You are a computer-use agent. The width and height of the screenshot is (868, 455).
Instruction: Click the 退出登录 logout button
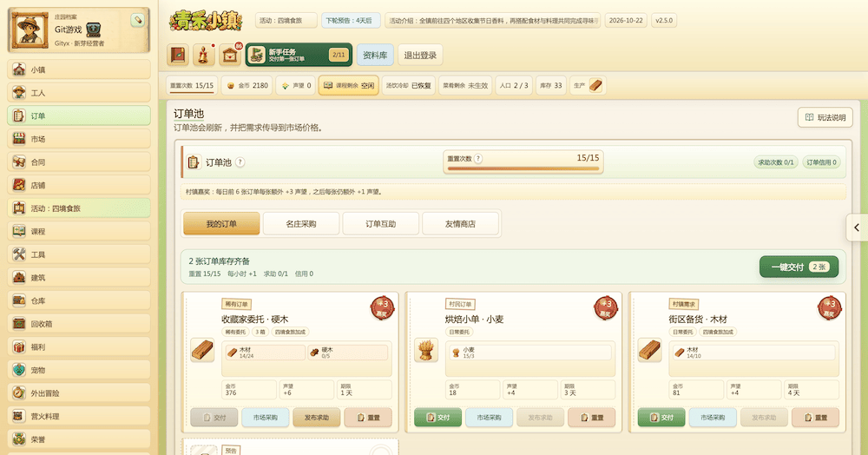tap(420, 55)
